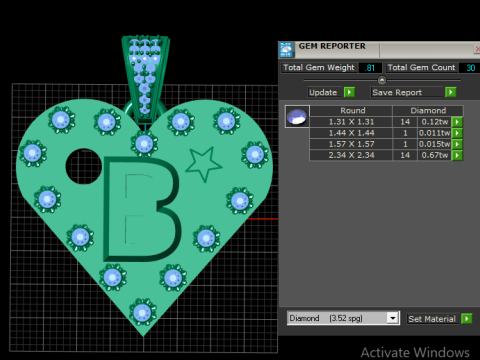480x360 pixels.
Task: Click the Round column header
Action: 351,111
